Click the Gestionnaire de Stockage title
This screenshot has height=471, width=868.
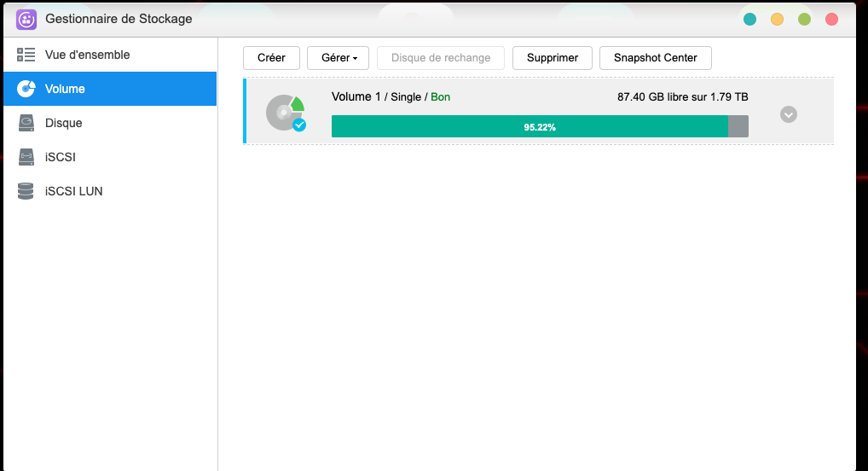tap(119, 19)
